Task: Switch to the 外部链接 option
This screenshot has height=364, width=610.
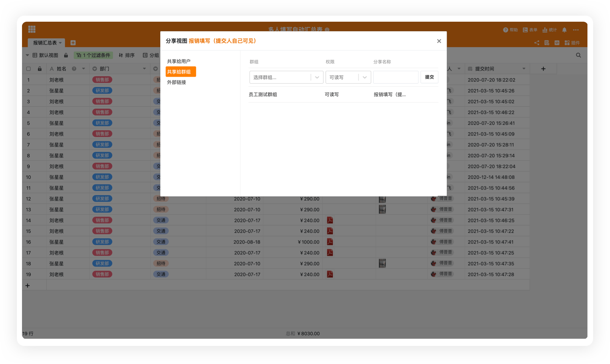Action: [x=176, y=82]
